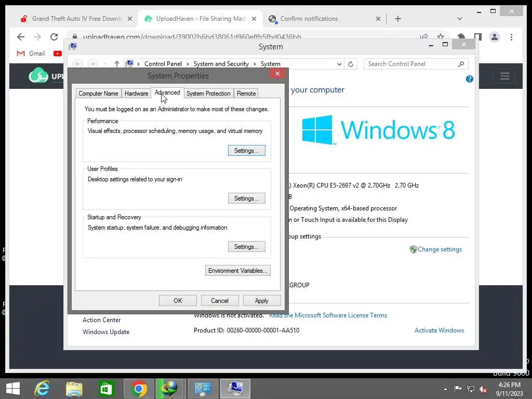The width and height of the screenshot is (532, 399).
Task: Open a new Chrome tab
Action: pos(398,19)
